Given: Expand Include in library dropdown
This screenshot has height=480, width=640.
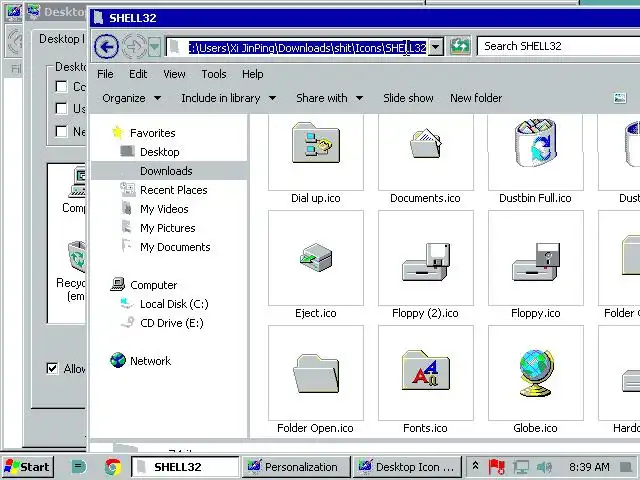Looking at the screenshot, I should point(229,98).
